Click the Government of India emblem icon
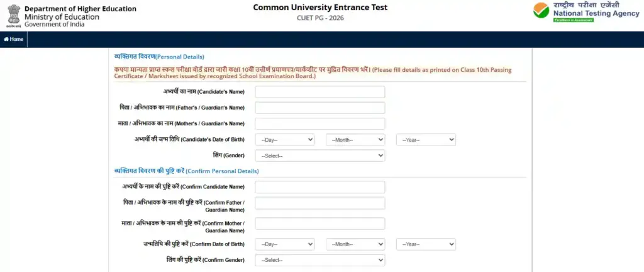The height and width of the screenshot is (272, 644). pos(13,15)
